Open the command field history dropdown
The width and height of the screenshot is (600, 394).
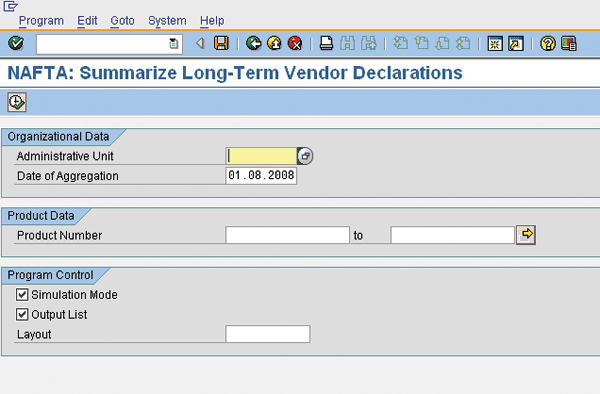click(174, 44)
